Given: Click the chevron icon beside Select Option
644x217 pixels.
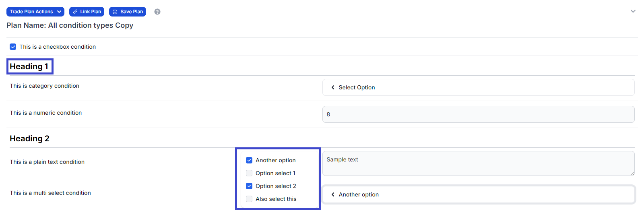Looking at the screenshot, I should (333, 87).
